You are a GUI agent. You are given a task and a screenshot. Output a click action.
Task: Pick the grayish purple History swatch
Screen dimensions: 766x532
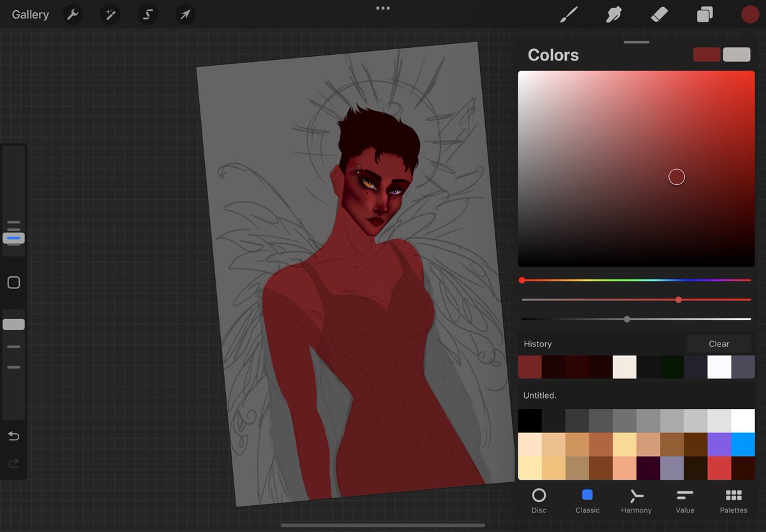pyautogui.click(x=743, y=367)
